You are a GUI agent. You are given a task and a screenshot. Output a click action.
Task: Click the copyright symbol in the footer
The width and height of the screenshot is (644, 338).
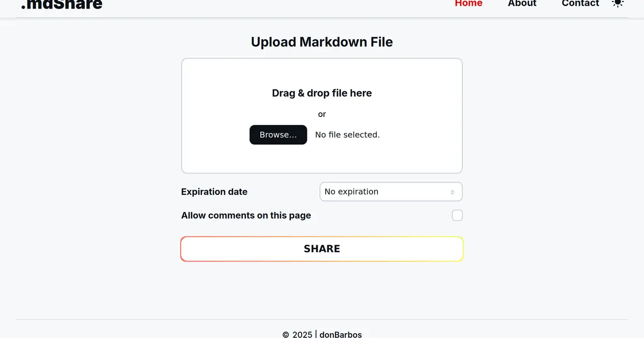pyautogui.click(x=286, y=335)
